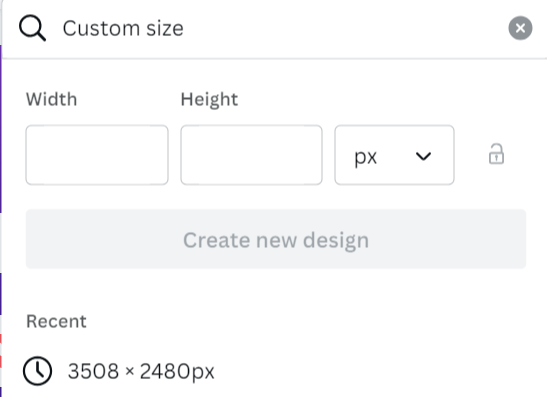This screenshot has width=547, height=397.
Task: Click the Recent section heading
Action: point(57,321)
